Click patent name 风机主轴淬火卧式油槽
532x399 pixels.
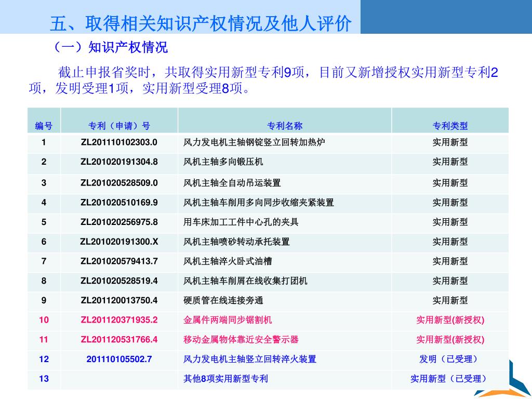(x=228, y=261)
